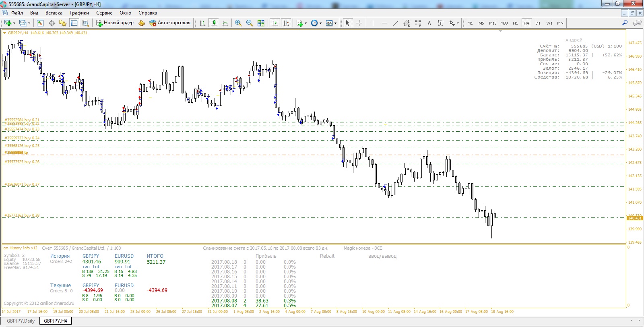
Task: Switch chart to candlestick display
Action: [x=214, y=23]
